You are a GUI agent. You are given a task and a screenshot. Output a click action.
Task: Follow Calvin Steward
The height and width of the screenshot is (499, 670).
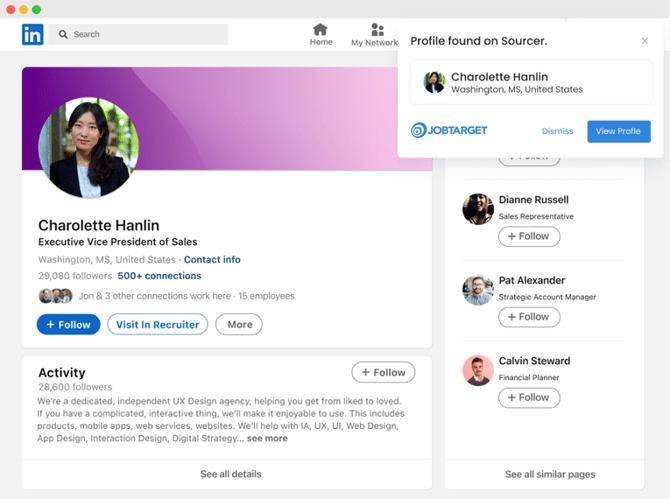(529, 397)
